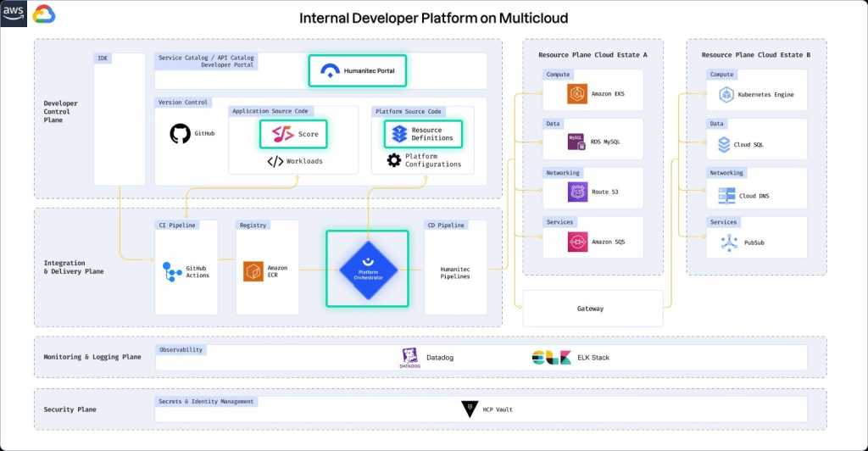Click the Route 53 icon
Screen dimensions: 868x451
[x=577, y=192]
